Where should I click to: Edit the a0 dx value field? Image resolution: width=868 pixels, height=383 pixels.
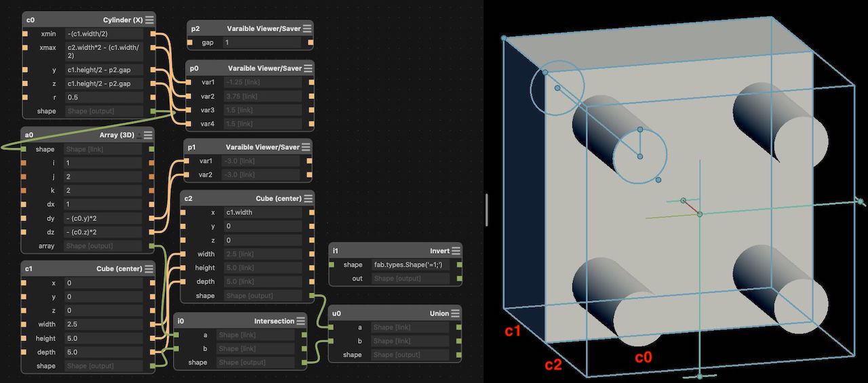click(103, 205)
